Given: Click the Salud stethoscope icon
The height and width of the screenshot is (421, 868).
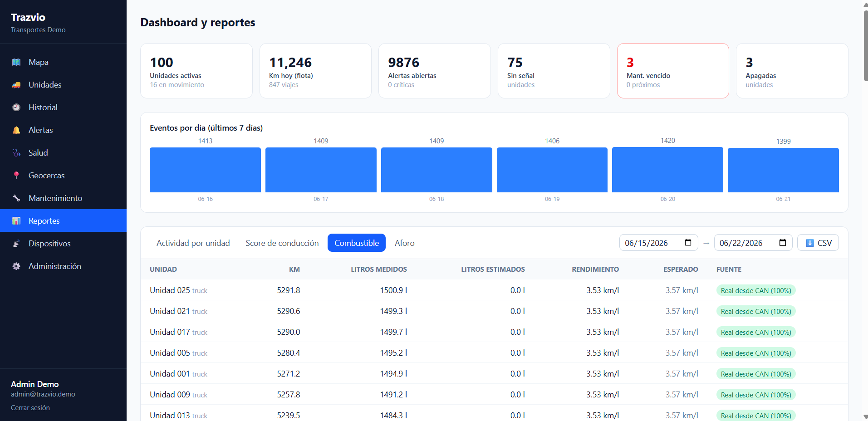Looking at the screenshot, I should click(x=16, y=153).
